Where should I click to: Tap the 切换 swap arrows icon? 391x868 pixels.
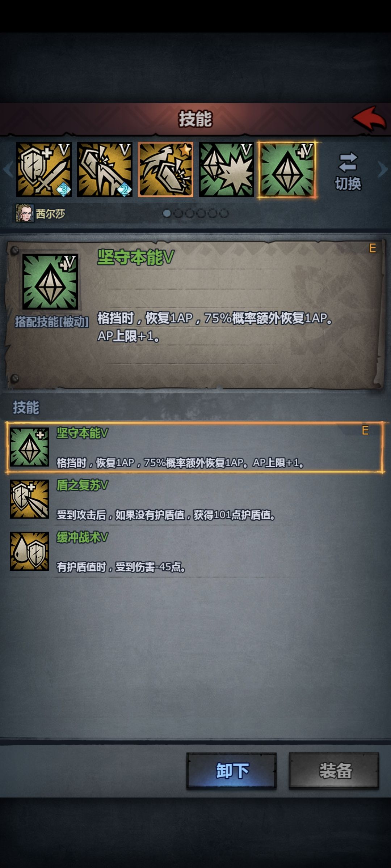[x=348, y=162]
